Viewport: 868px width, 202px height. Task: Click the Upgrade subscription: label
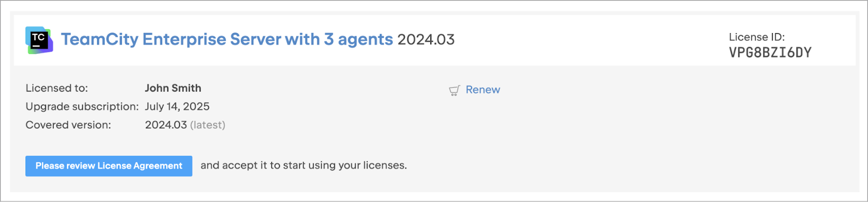click(x=82, y=107)
